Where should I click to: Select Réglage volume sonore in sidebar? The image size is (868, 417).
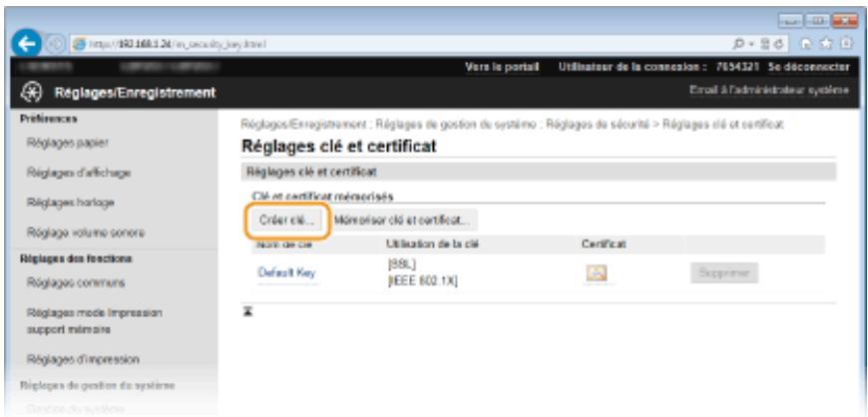(85, 233)
